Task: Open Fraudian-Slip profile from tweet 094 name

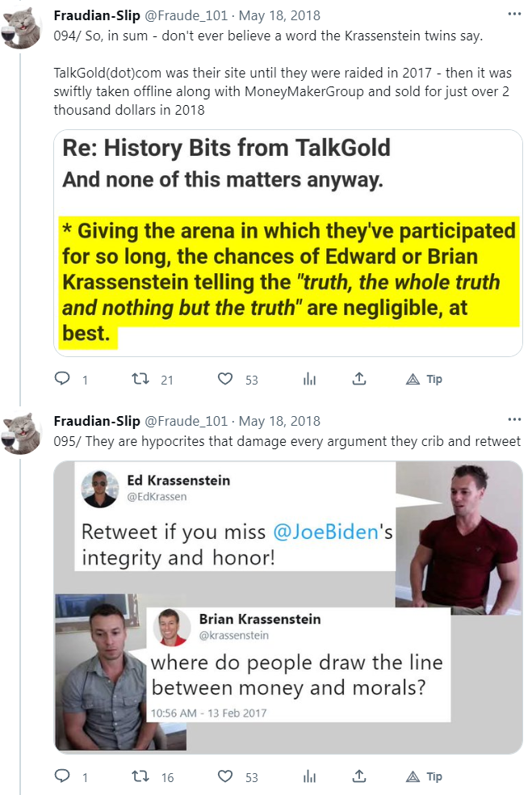Action: [95, 16]
